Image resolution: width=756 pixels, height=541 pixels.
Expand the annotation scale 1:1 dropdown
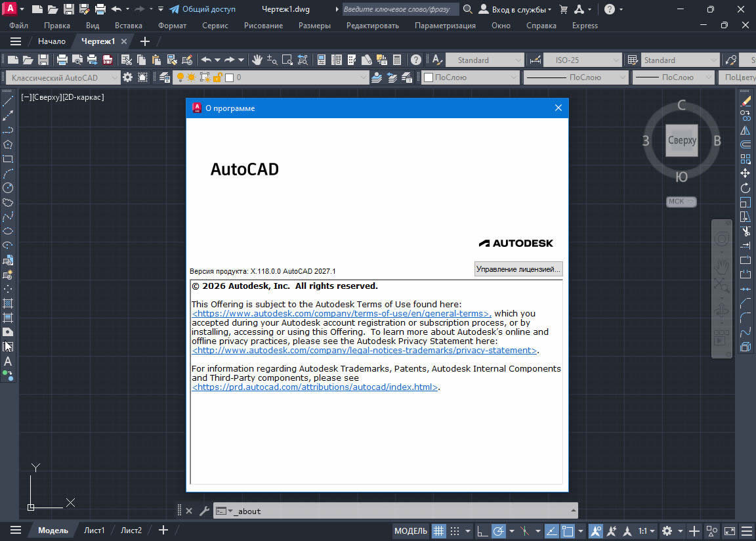click(646, 531)
